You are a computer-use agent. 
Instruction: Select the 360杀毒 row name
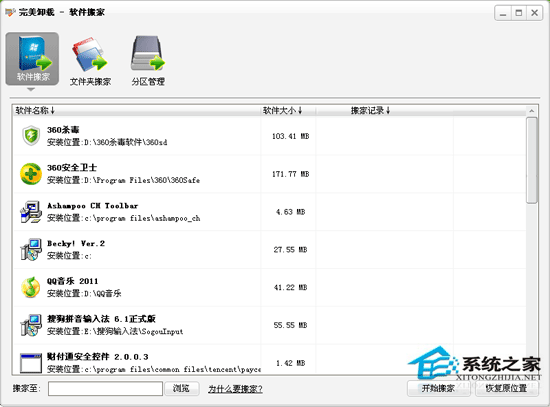pos(63,130)
